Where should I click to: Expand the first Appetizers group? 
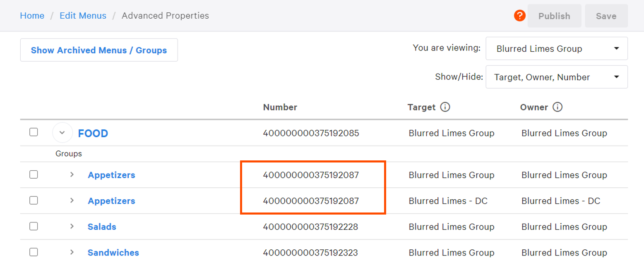click(72, 174)
